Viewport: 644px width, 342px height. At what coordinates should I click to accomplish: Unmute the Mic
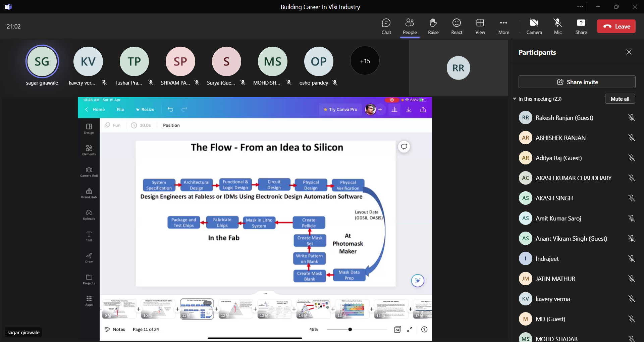[x=557, y=26]
